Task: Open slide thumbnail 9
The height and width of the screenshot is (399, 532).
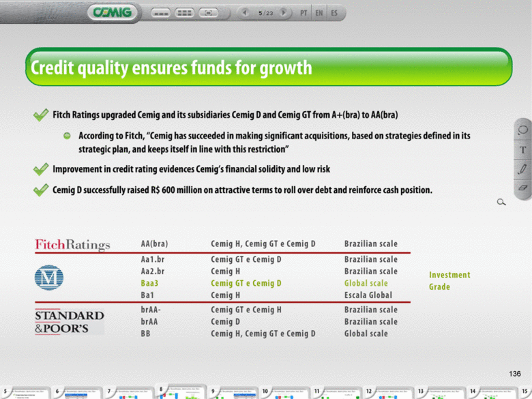Action: pos(233,393)
